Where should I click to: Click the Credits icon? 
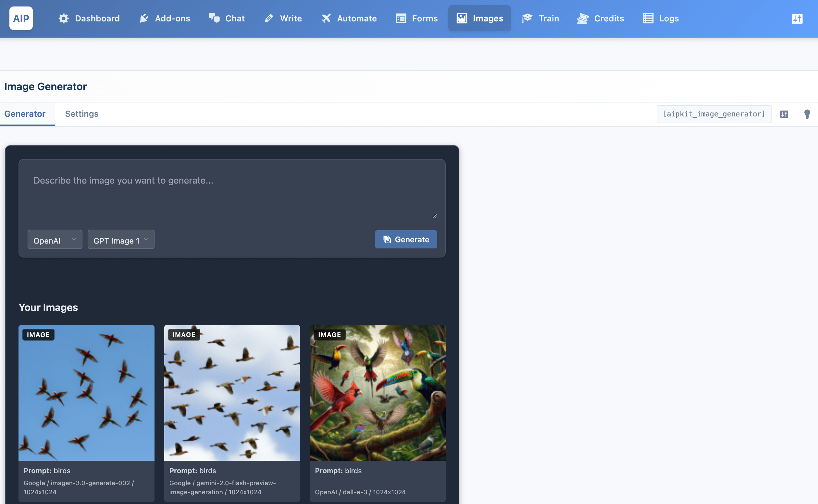[583, 18]
